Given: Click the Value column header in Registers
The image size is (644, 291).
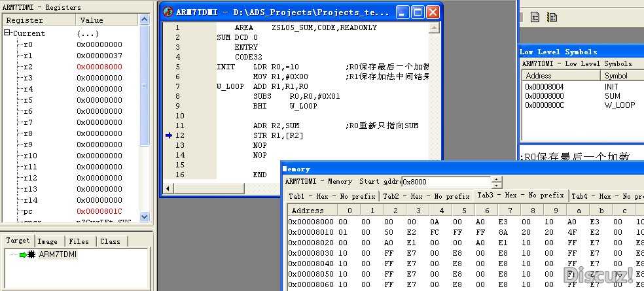Looking at the screenshot, I should 107,20.
